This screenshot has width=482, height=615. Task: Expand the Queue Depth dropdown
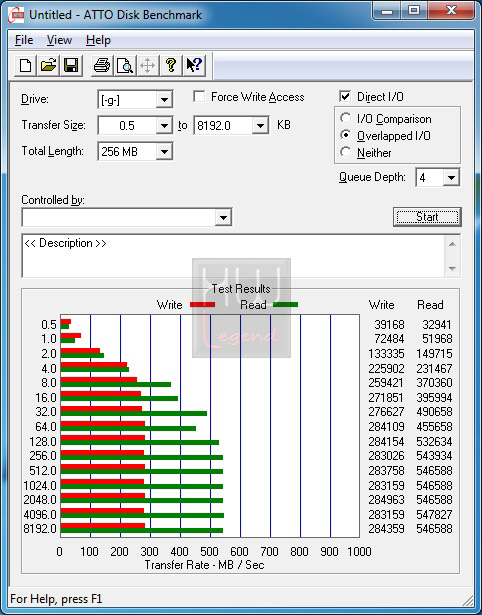coord(451,178)
